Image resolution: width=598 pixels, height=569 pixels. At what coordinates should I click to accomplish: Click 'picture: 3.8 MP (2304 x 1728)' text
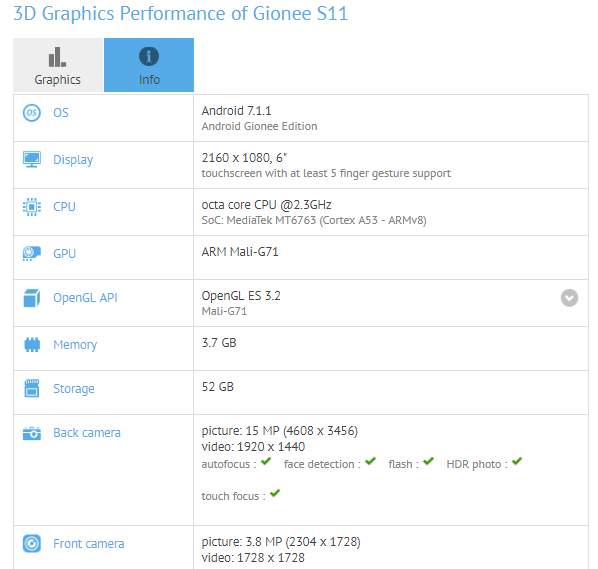(281, 542)
